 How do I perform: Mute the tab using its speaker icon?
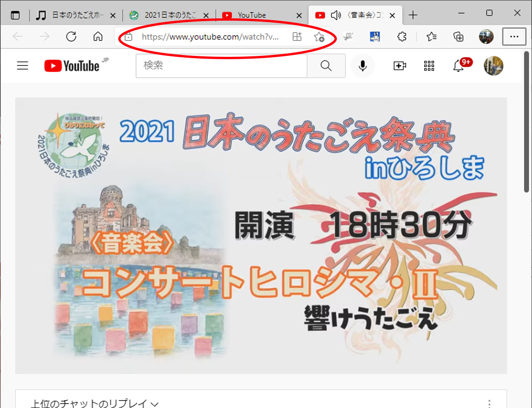tap(335, 15)
